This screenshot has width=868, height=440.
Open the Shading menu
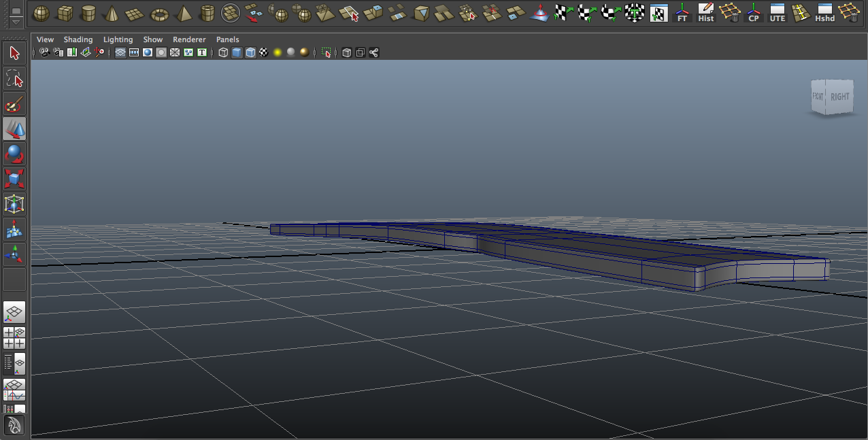point(78,39)
